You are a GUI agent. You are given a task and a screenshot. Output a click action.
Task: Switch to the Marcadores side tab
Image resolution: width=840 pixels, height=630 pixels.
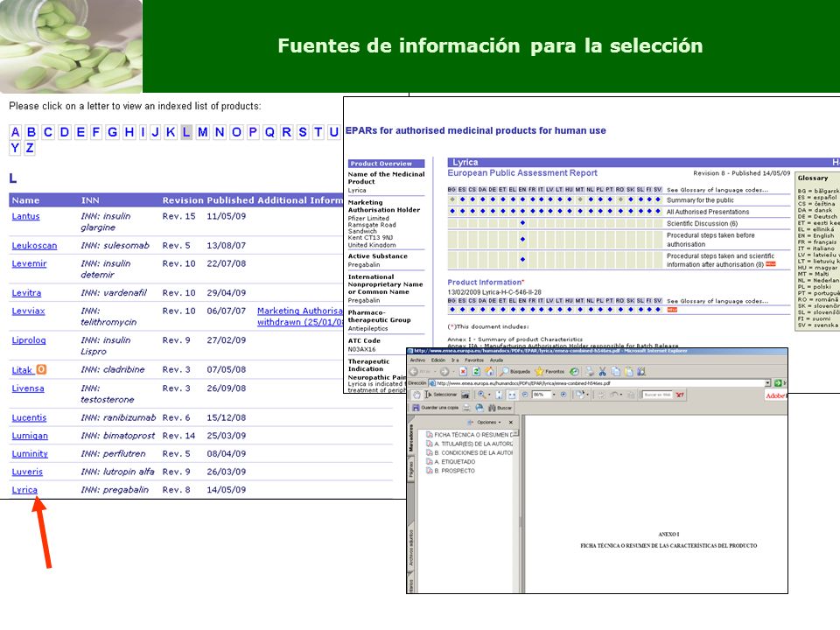tap(411, 439)
